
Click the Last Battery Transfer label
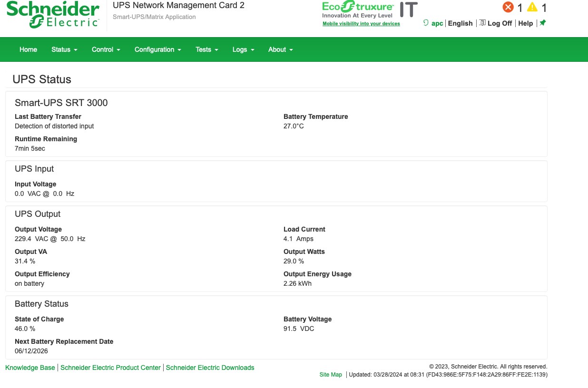coord(48,116)
